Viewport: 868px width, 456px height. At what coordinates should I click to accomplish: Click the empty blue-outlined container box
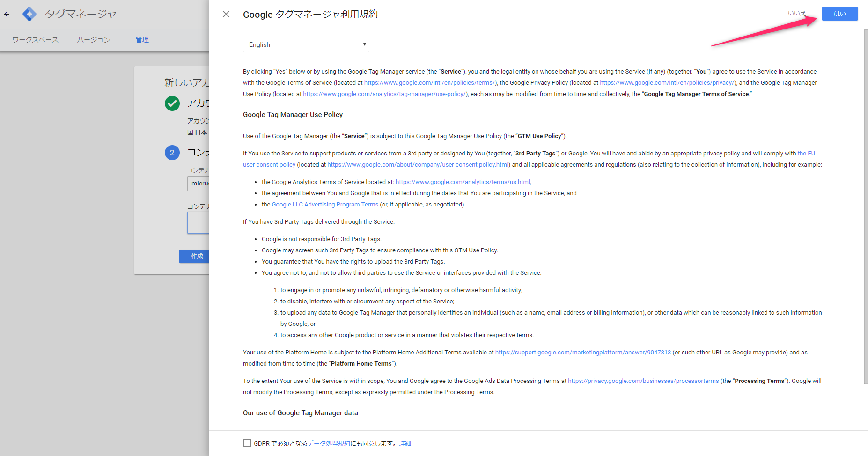(x=199, y=222)
